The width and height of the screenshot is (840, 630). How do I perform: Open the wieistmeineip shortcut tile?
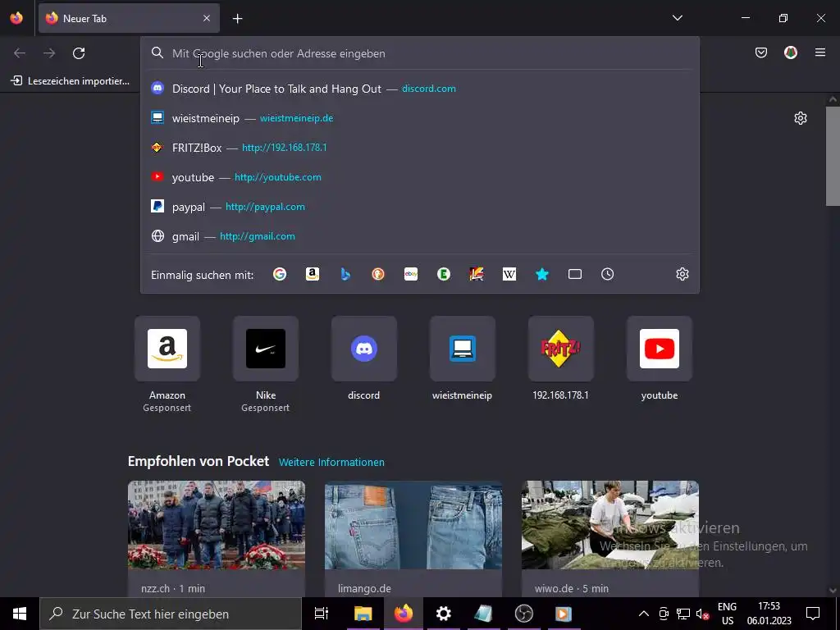(x=463, y=349)
